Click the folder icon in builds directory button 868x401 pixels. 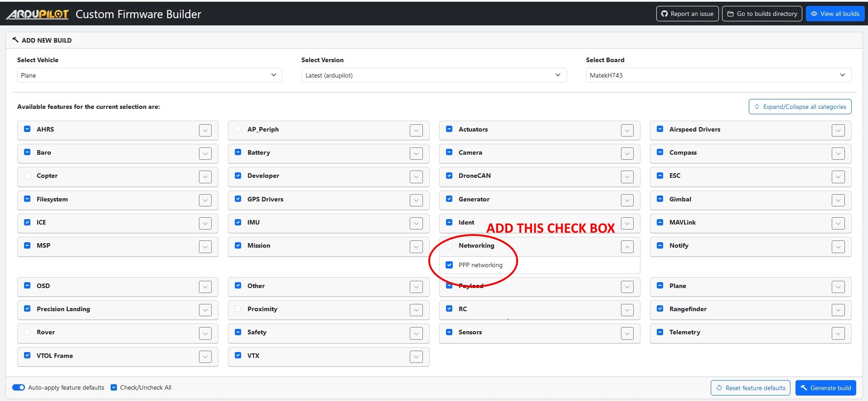pyautogui.click(x=731, y=14)
